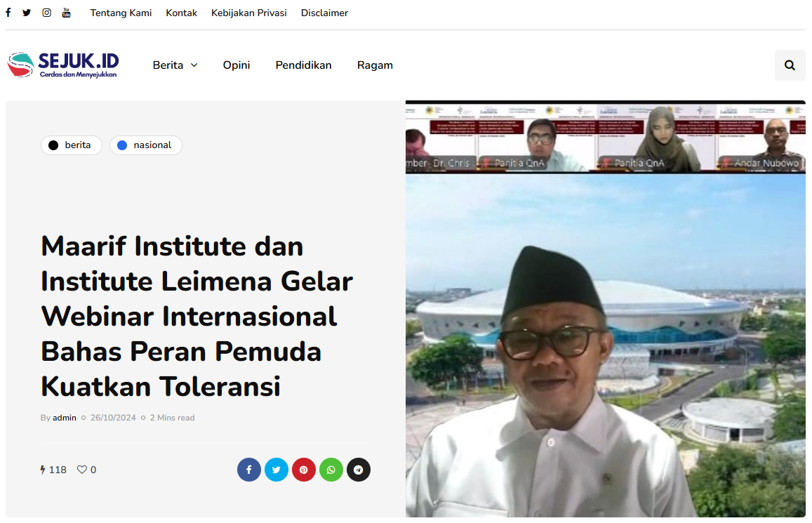Go to Ragam section
Screen dimensions: 812x523
tap(375, 65)
